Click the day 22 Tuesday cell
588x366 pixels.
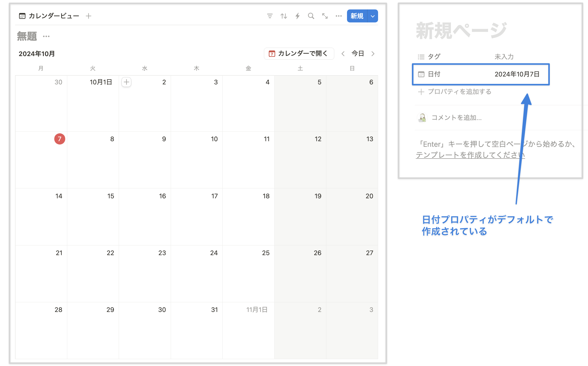pos(93,274)
